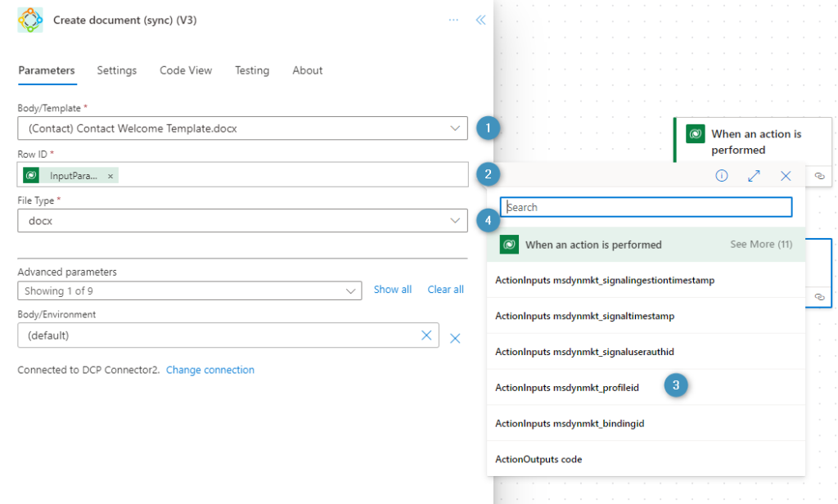The width and height of the screenshot is (838, 504).
Task: Select ActionInputs msdynmkt_signaltimestamp
Action: pyautogui.click(x=647, y=316)
